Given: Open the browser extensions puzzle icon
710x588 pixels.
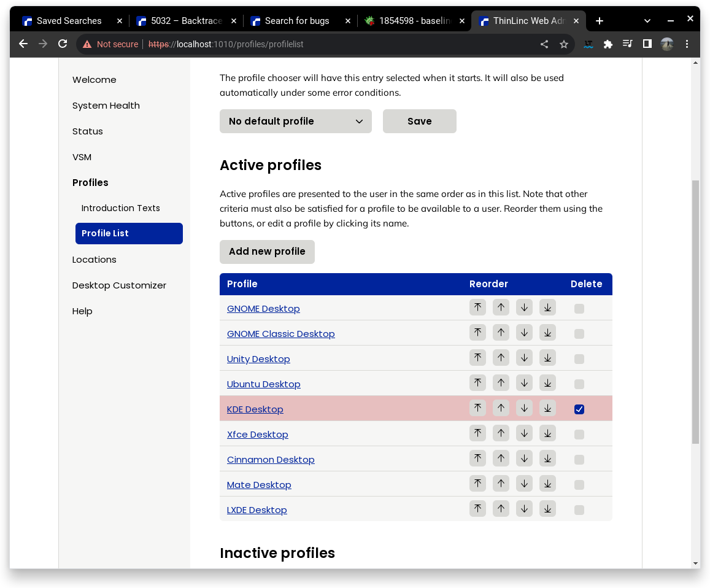Looking at the screenshot, I should [608, 44].
